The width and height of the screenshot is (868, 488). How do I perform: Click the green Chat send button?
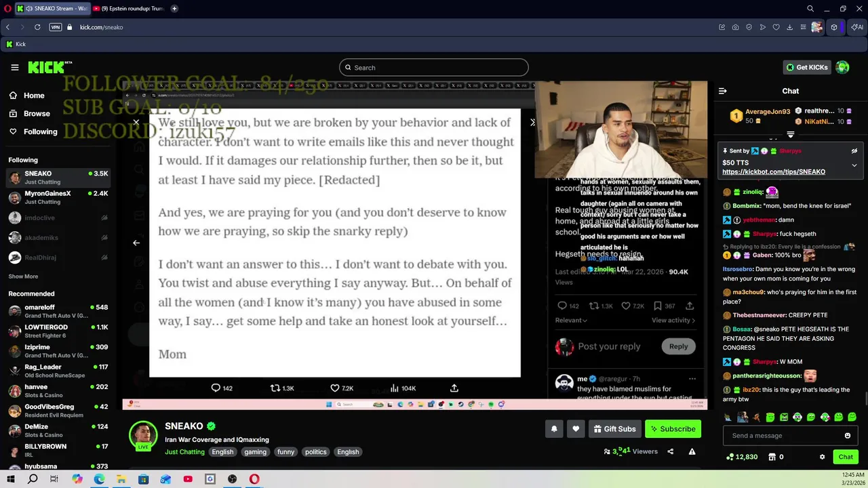845,457
